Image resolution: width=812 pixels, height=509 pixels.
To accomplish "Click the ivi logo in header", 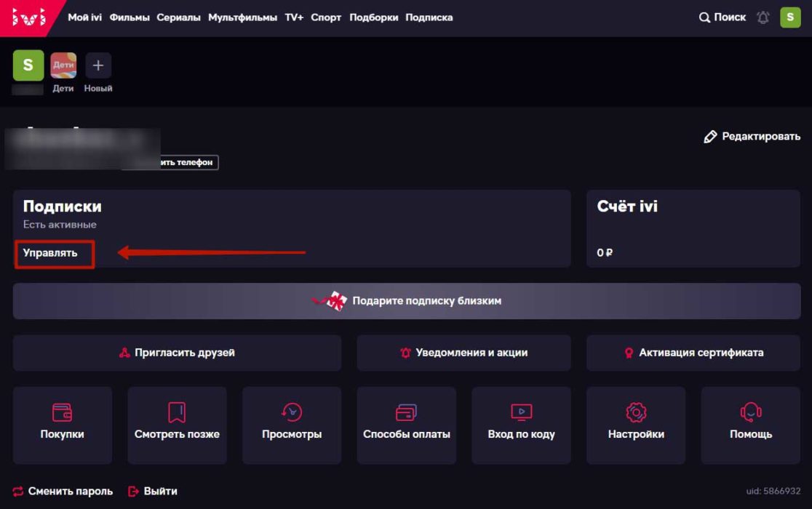I will tap(28, 17).
